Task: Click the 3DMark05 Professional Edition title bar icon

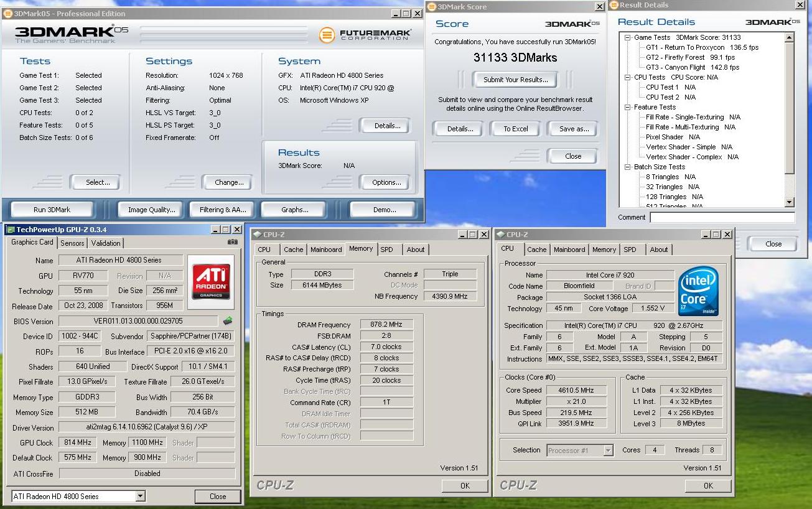Action: (8, 14)
